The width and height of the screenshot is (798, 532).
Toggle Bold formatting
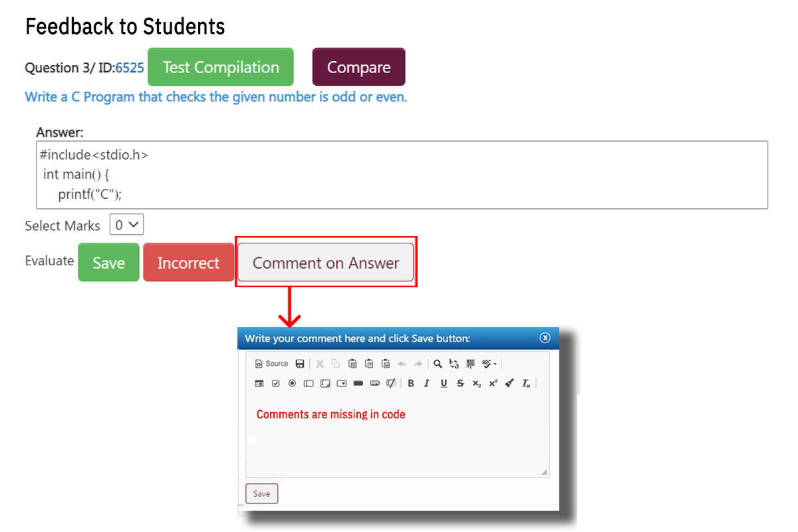[411, 383]
